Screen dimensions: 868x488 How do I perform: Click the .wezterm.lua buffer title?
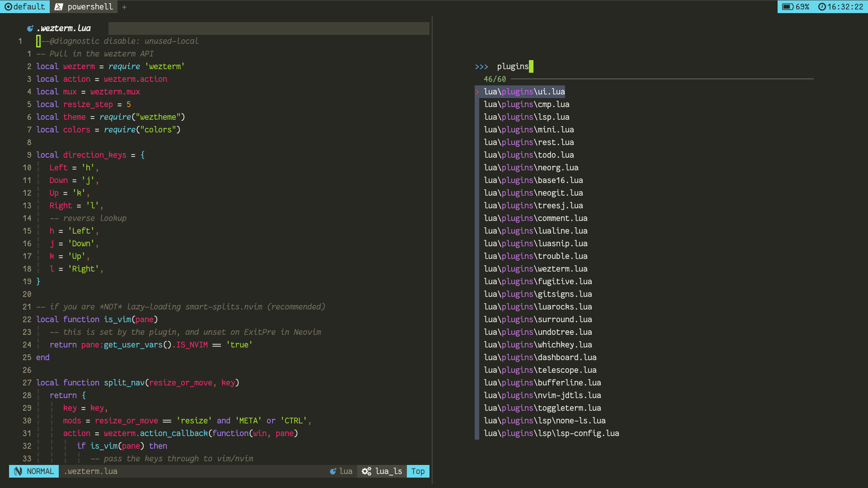64,28
